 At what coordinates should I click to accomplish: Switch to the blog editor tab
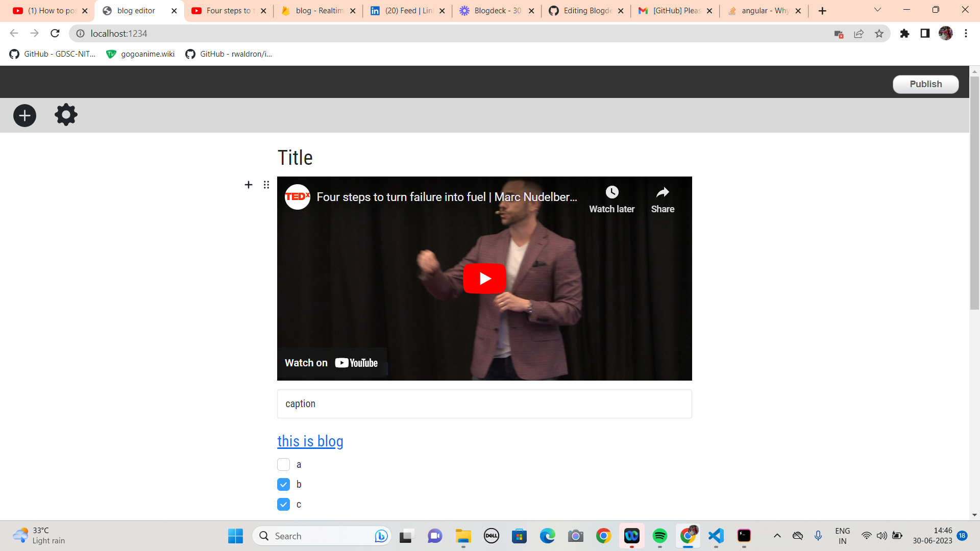[x=135, y=10]
